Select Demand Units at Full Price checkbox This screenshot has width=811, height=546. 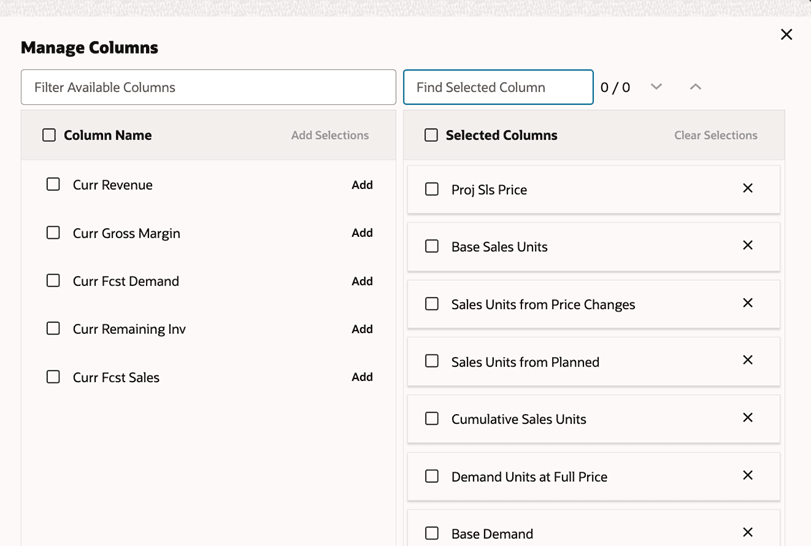(x=432, y=476)
